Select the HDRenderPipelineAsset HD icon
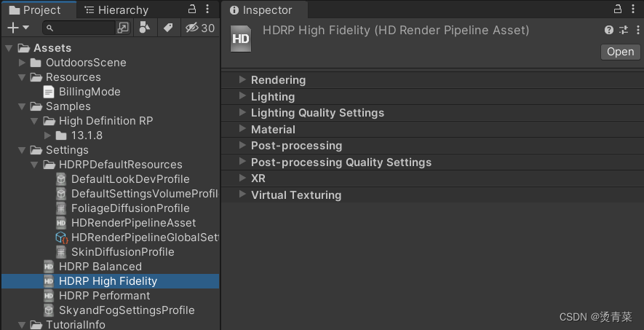The width and height of the screenshot is (644, 330). pyautogui.click(x=61, y=223)
